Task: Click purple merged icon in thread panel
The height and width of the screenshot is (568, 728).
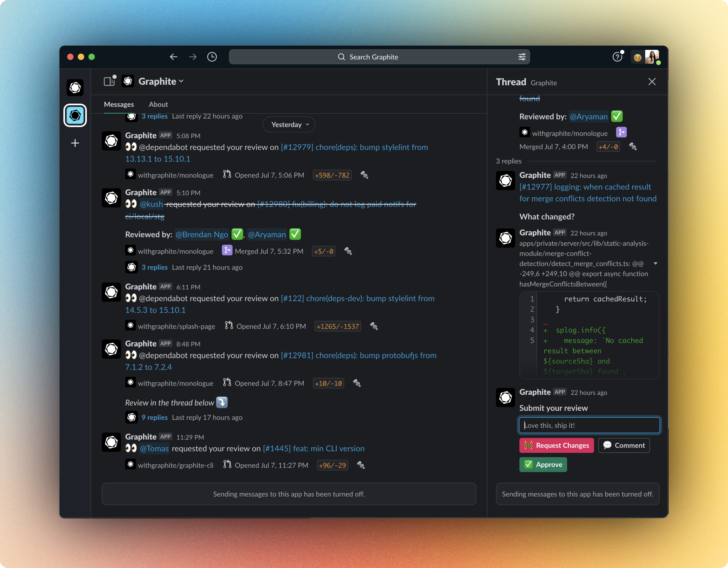Action: pos(621,132)
